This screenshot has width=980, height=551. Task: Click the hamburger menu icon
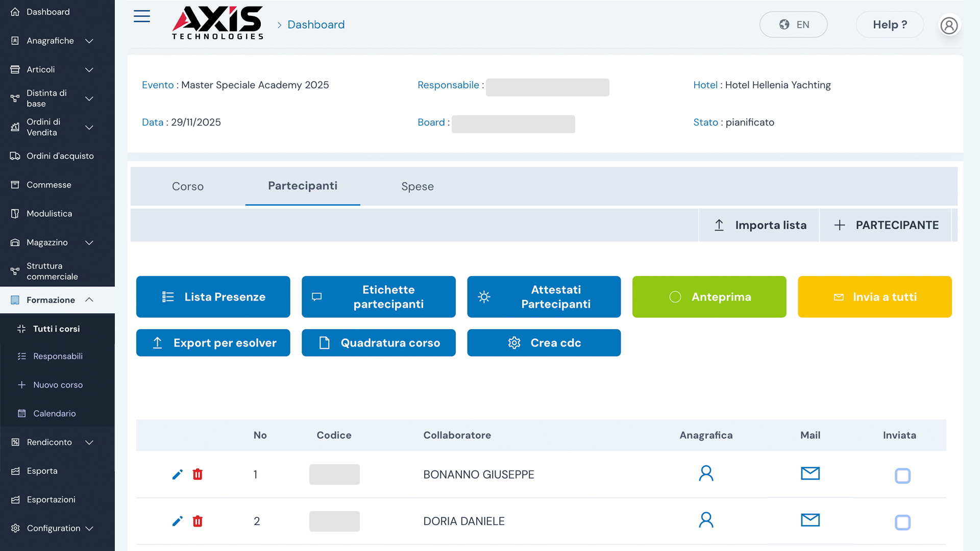point(141,16)
